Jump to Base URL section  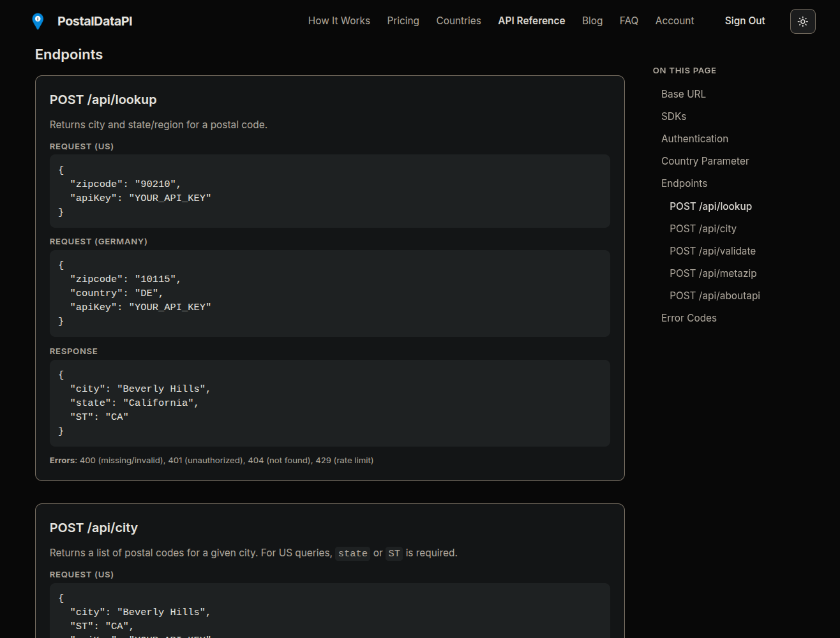point(683,94)
